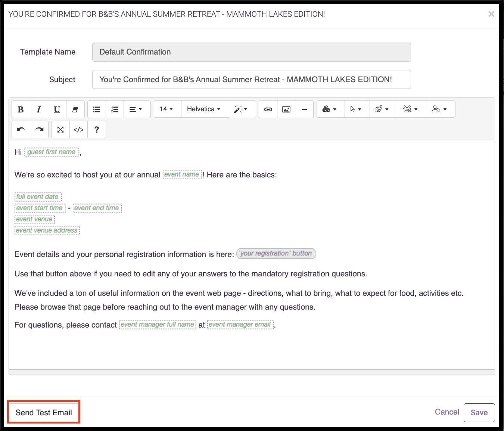
Task: Open the cubes icon merge-field dropdown
Action: [331, 109]
